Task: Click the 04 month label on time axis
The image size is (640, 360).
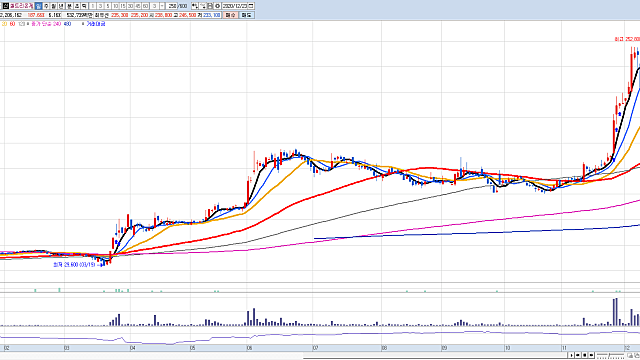Action: click(133, 348)
